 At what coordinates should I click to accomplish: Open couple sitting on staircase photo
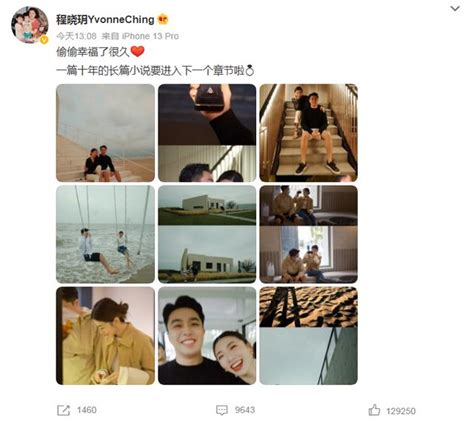pos(309,133)
